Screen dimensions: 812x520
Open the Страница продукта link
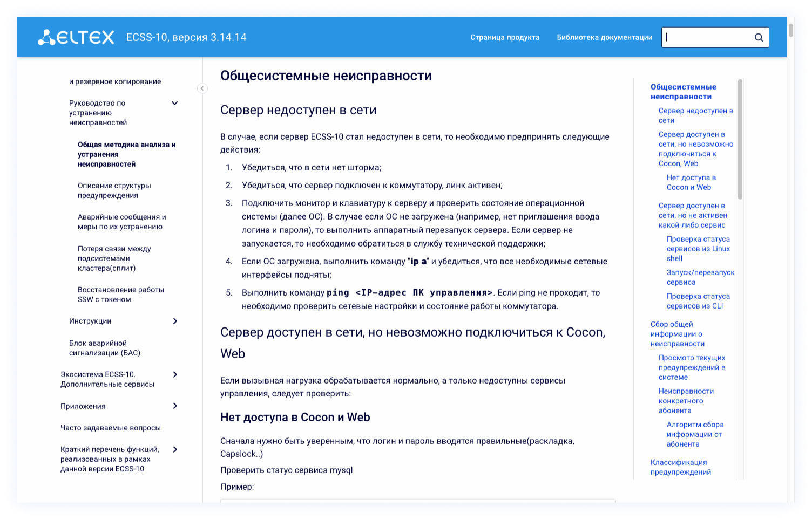point(505,37)
